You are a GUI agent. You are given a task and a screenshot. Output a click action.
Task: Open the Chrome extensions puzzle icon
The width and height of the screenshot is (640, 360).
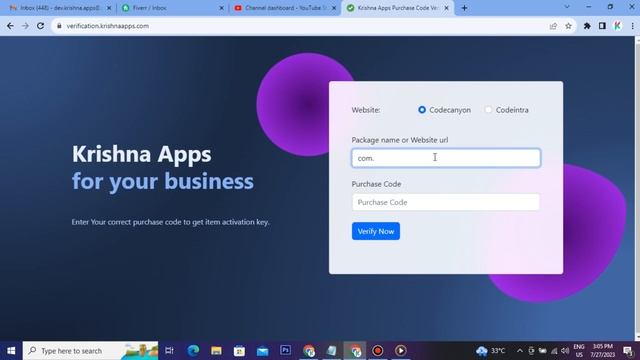pyautogui.click(x=587, y=26)
